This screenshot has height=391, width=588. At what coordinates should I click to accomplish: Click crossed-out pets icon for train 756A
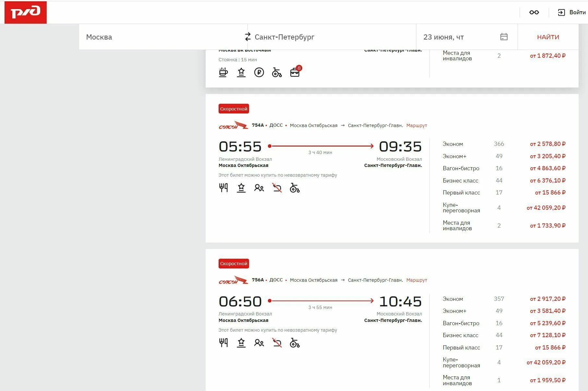277,343
